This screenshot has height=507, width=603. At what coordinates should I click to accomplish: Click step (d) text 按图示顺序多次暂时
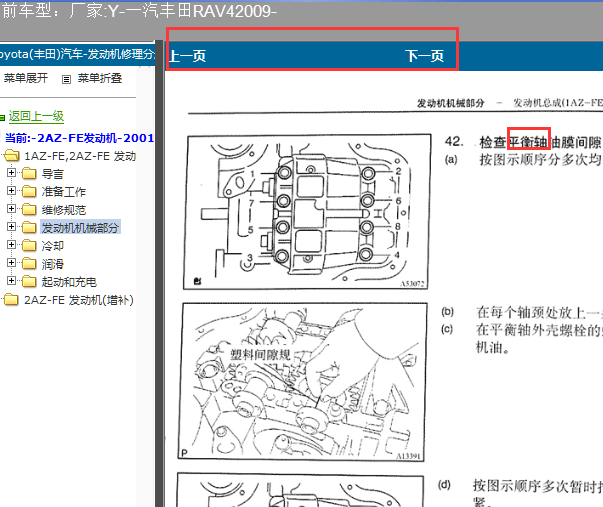[538, 485]
